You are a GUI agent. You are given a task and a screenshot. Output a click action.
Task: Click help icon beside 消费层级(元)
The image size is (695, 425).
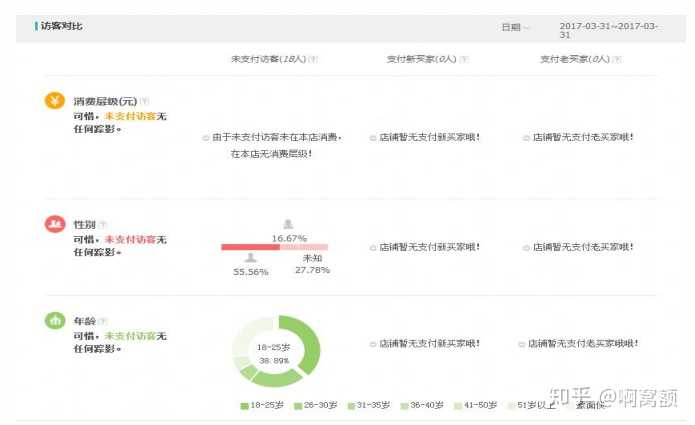(144, 101)
